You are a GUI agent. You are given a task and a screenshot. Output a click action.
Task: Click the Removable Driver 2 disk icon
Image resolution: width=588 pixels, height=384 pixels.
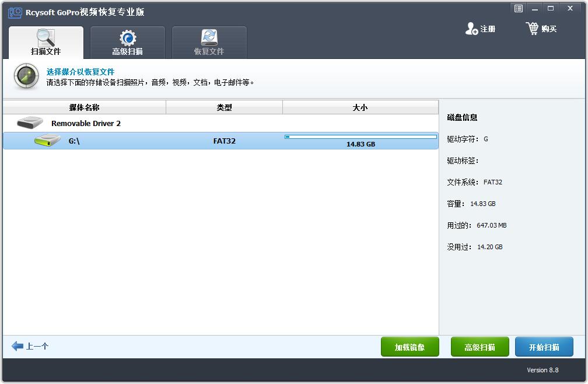30,123
